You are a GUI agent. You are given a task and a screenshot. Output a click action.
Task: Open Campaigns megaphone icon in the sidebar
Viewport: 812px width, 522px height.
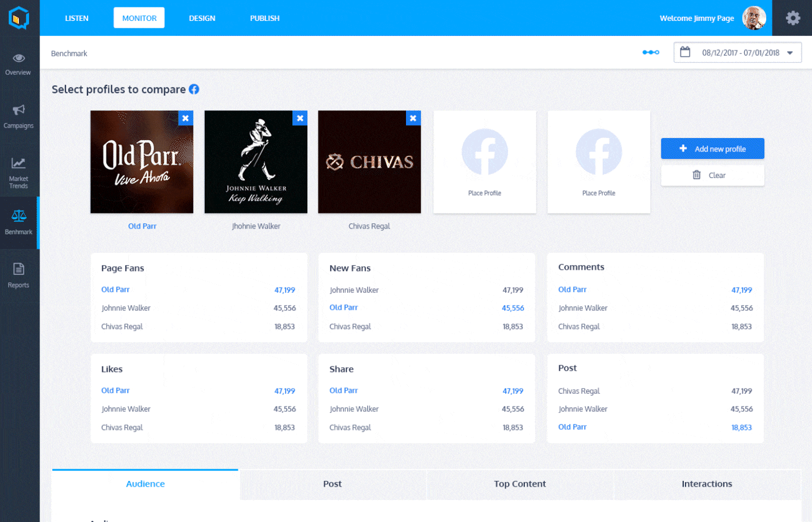(19, 110)
